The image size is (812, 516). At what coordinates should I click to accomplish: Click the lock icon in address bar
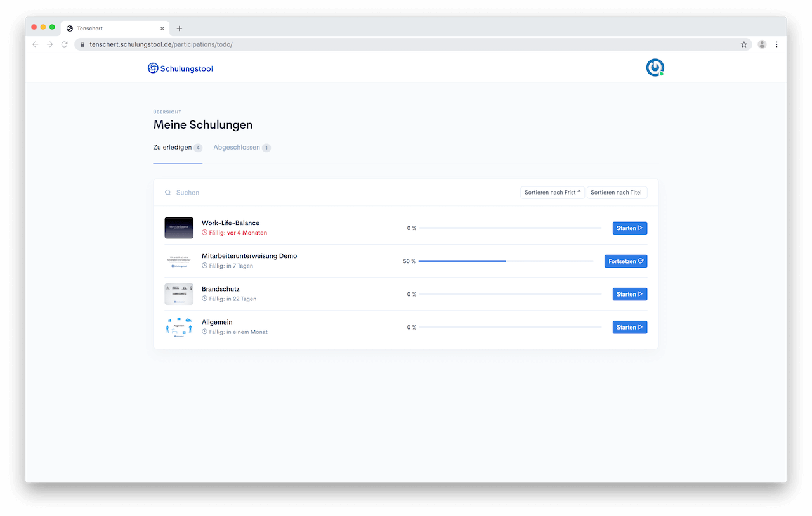[82, 44]
